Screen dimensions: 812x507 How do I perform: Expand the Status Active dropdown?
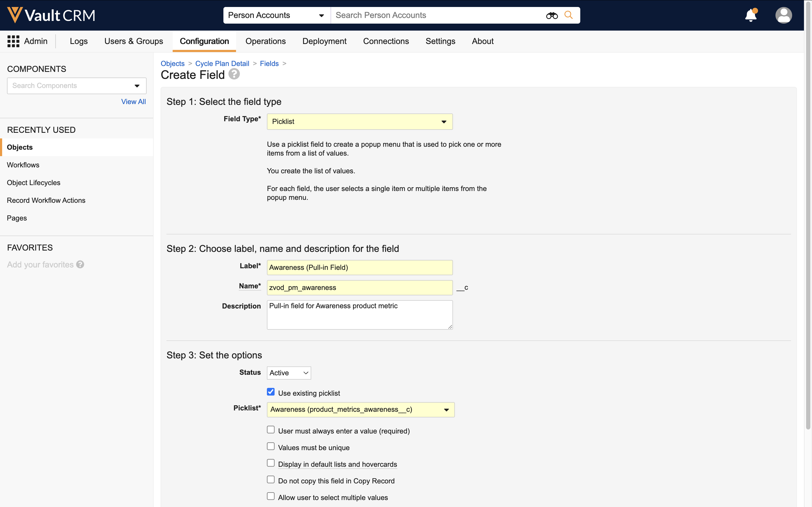pos(289,373)
